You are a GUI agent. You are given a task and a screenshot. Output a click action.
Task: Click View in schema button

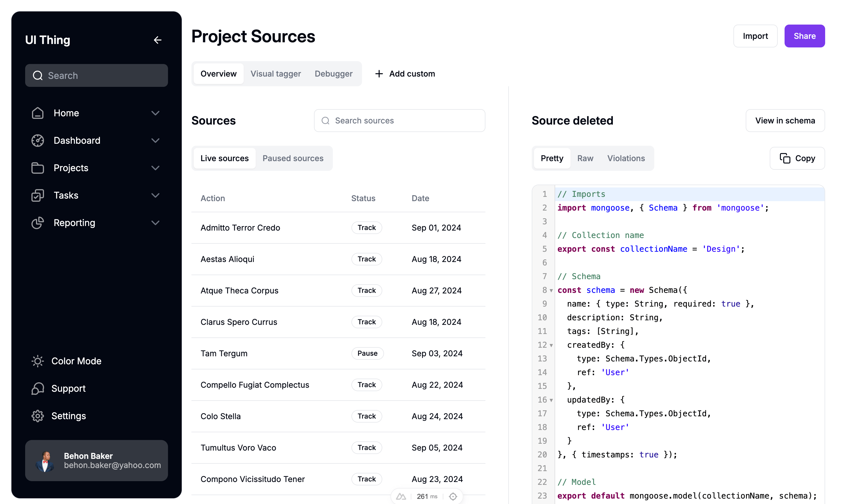point(785,121)
